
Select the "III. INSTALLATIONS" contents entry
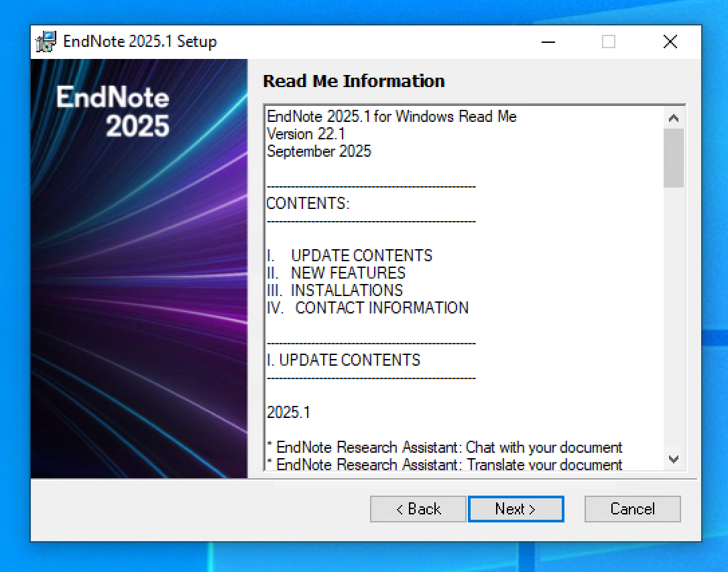click(x=335, y=291)
